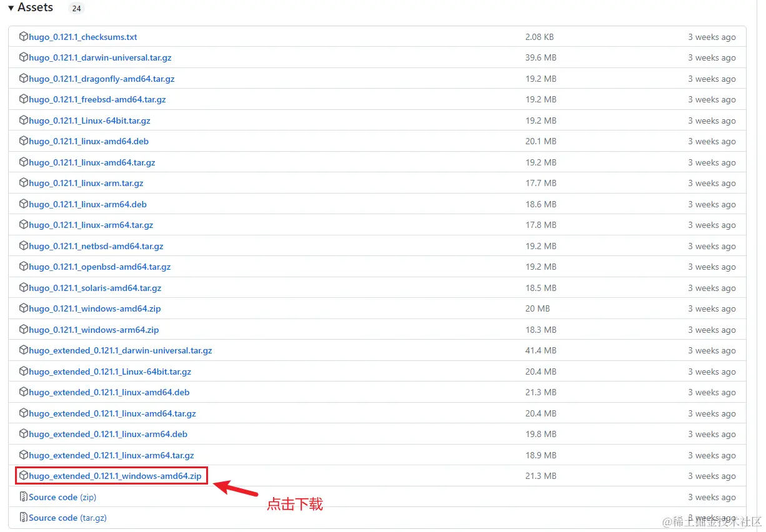Image resolution: width=766 pixels, height=532 pixels.
Task: Open hugo_extended_0.121.1_linux-amd64.tar.gz link
Action: [x=112, y=413]
